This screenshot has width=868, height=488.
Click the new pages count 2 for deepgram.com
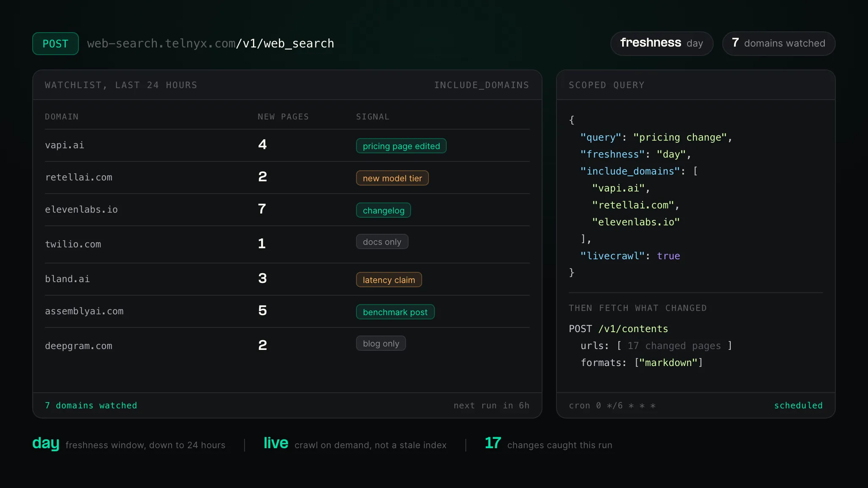tap(262, 346)
